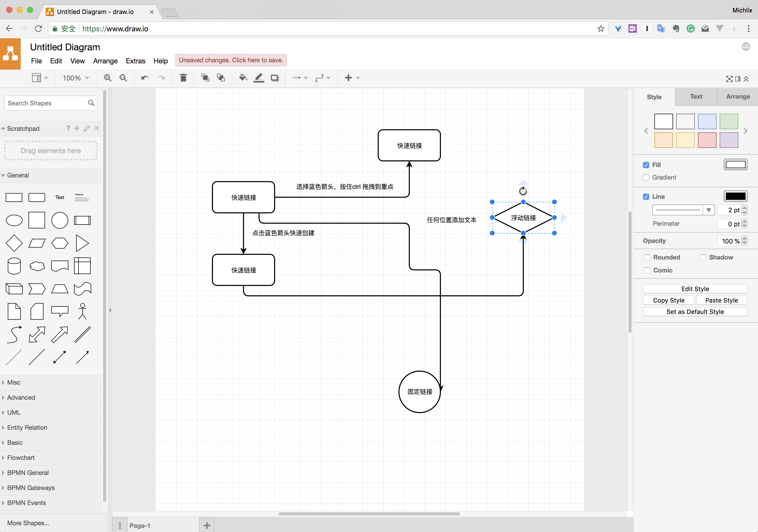Expand the Flowchart shape category

pos(20,457)
